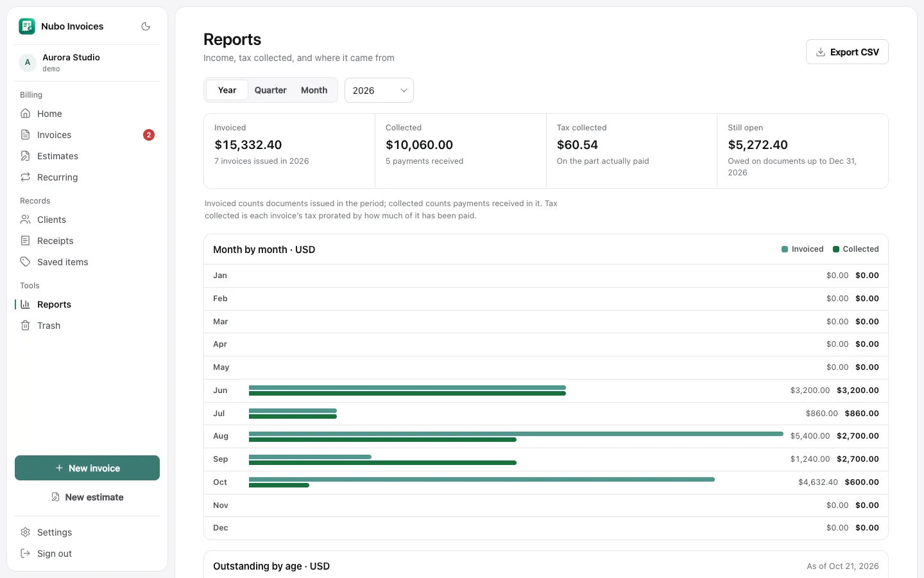Click the Settings gear icon
The height and width of the screenshot is (578, 924).
tap(26, 532)
